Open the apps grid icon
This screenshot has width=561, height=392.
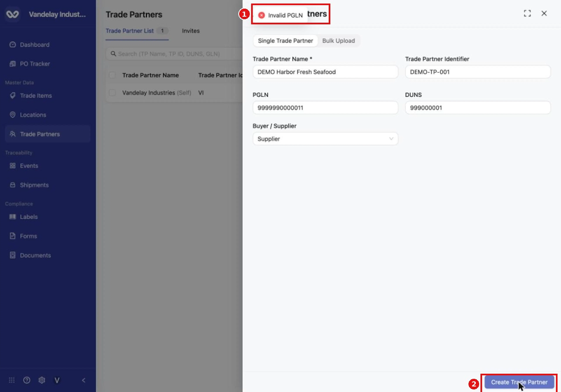click(x=12, y=380)
